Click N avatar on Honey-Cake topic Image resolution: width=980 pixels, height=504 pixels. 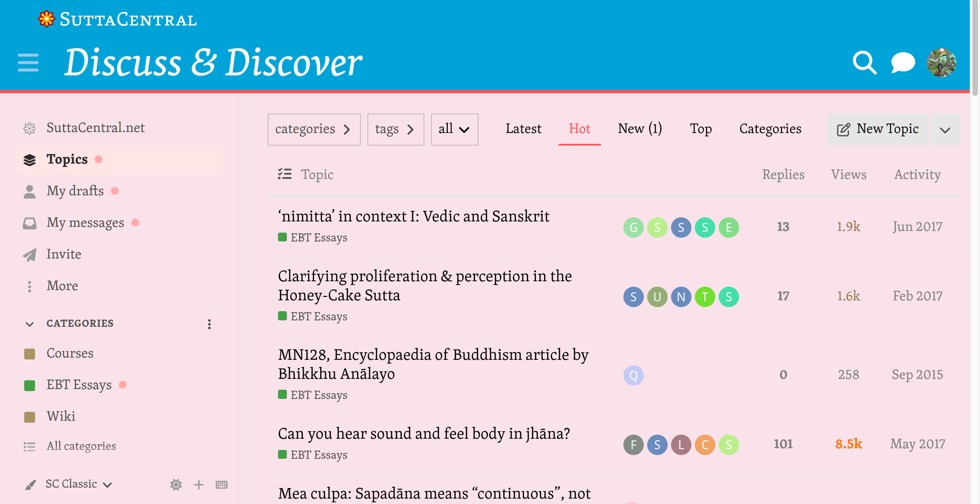point(681,297)
